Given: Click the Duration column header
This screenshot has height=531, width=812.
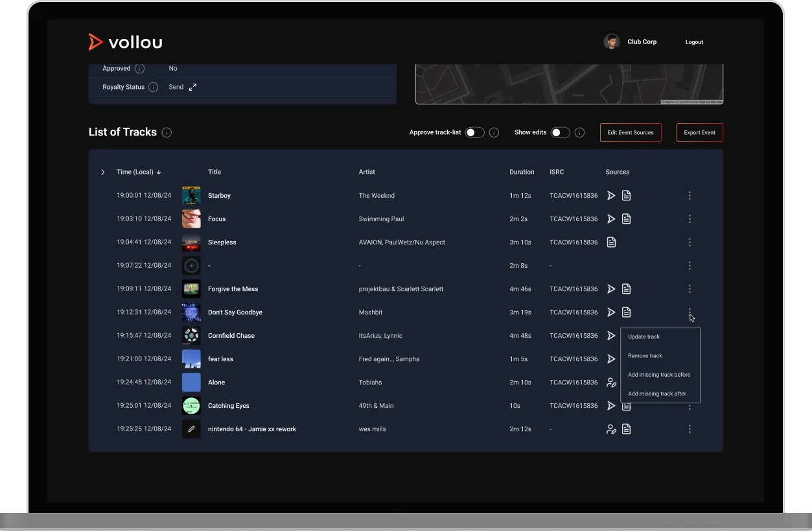Looking at the screenshot, I should (522, 172).
